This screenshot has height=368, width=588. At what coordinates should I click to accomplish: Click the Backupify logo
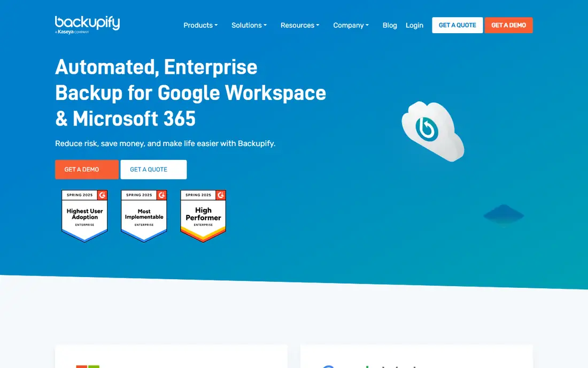tap(87, 25)
